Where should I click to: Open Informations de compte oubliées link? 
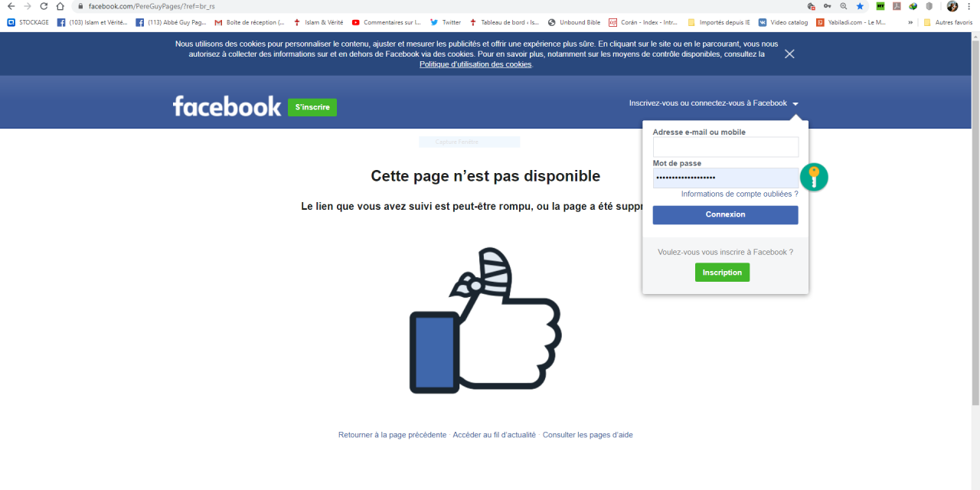(740, 194)
